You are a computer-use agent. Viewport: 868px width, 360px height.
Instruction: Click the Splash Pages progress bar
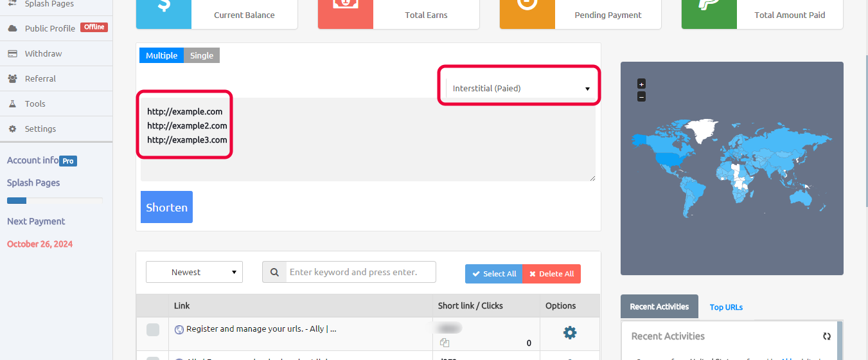(x=54, y=201)
